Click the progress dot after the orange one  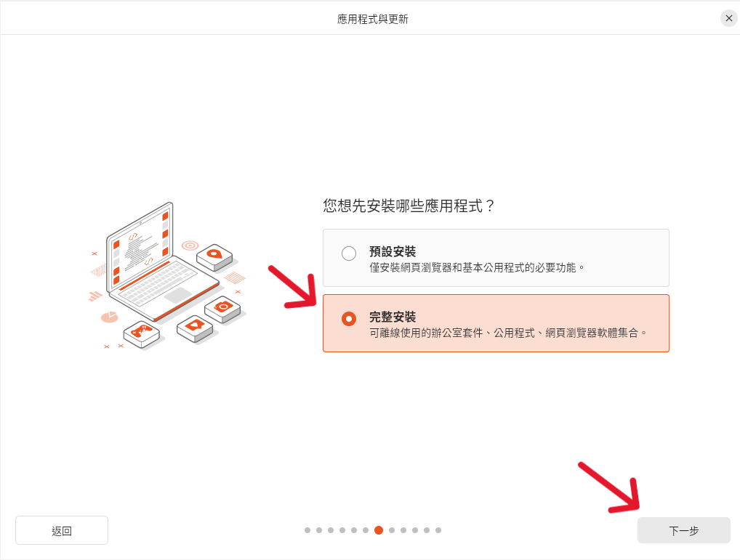pos(392,530)
